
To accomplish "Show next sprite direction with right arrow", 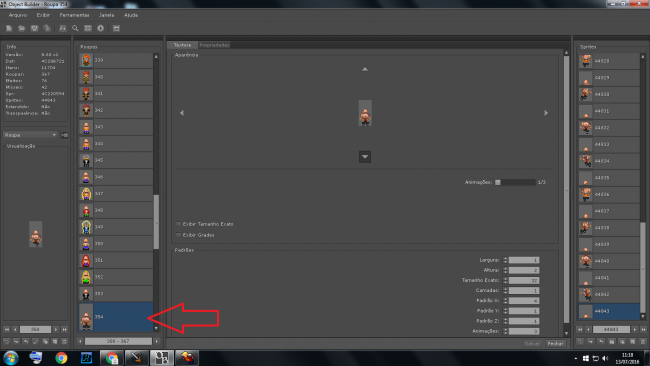I will (x=546, y=113).
